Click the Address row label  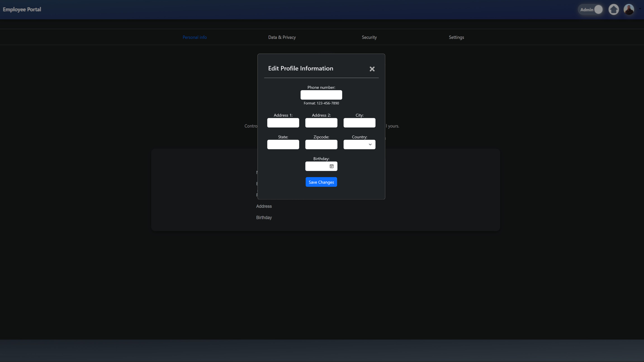coord(264,206)
